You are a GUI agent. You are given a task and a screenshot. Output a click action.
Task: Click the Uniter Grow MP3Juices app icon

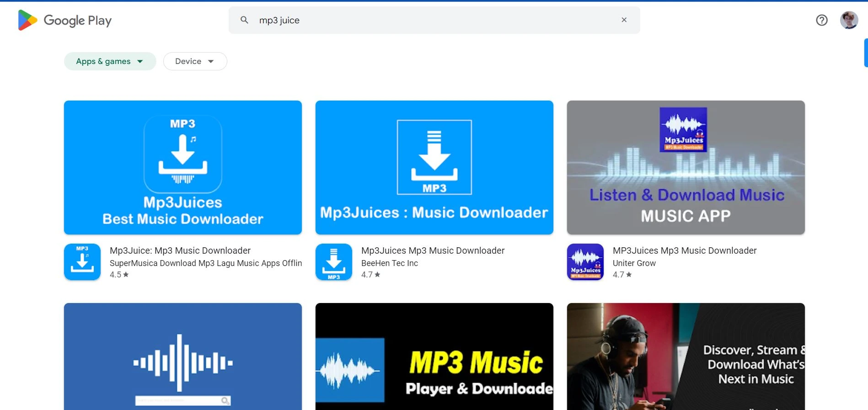coord(585,262)
